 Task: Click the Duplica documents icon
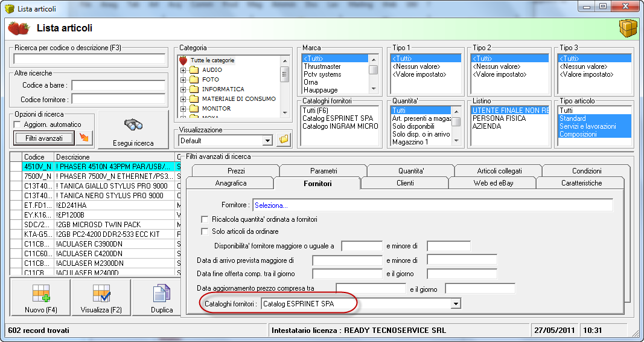click(x=161, y=294)
